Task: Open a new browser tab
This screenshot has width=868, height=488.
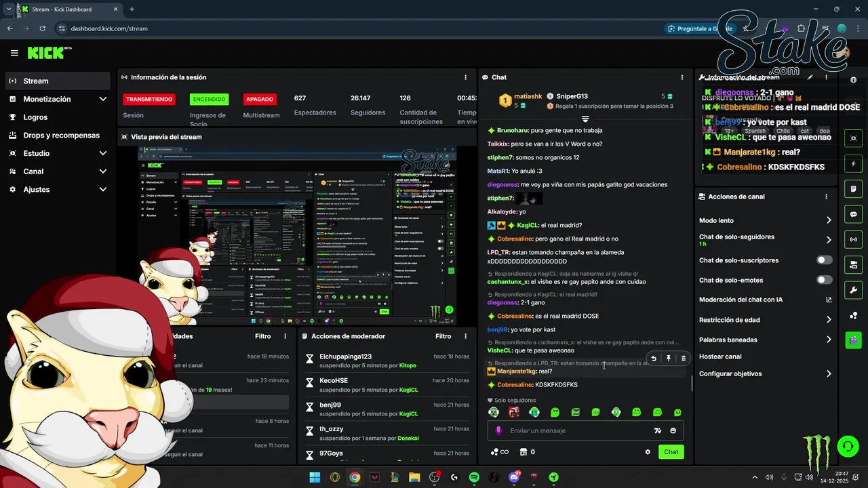Action: [132, 9]
